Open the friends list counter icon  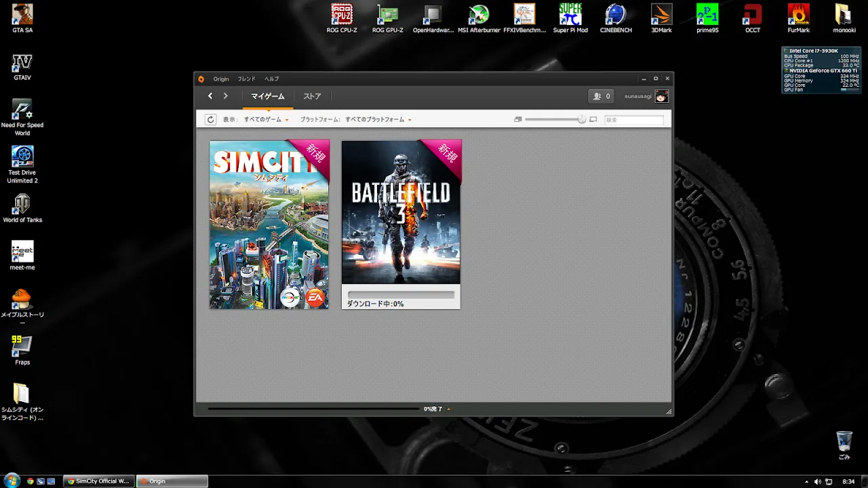(x=601, y=96)
